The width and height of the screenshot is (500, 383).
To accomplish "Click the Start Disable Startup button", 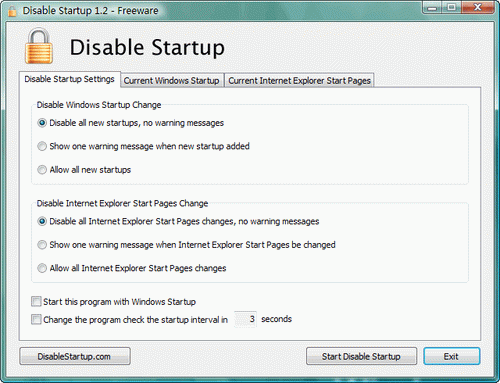I will [361, 356].
